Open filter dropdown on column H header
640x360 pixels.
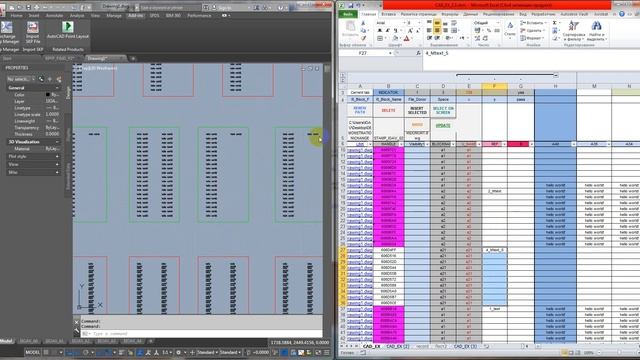click(x=573, y=144)
